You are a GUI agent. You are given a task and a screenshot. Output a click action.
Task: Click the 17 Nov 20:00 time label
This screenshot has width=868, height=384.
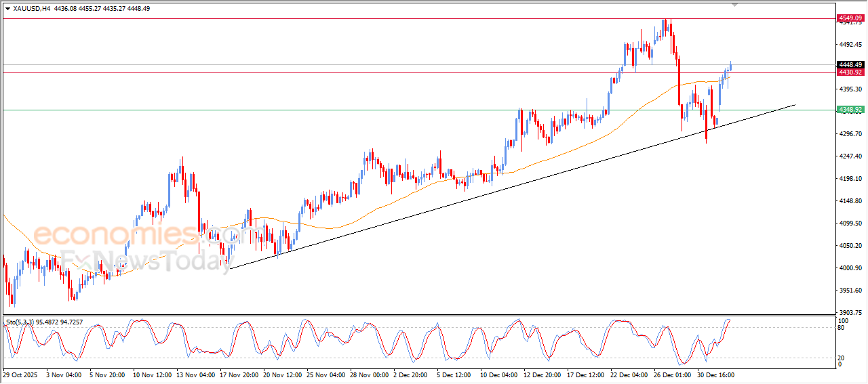239,375
